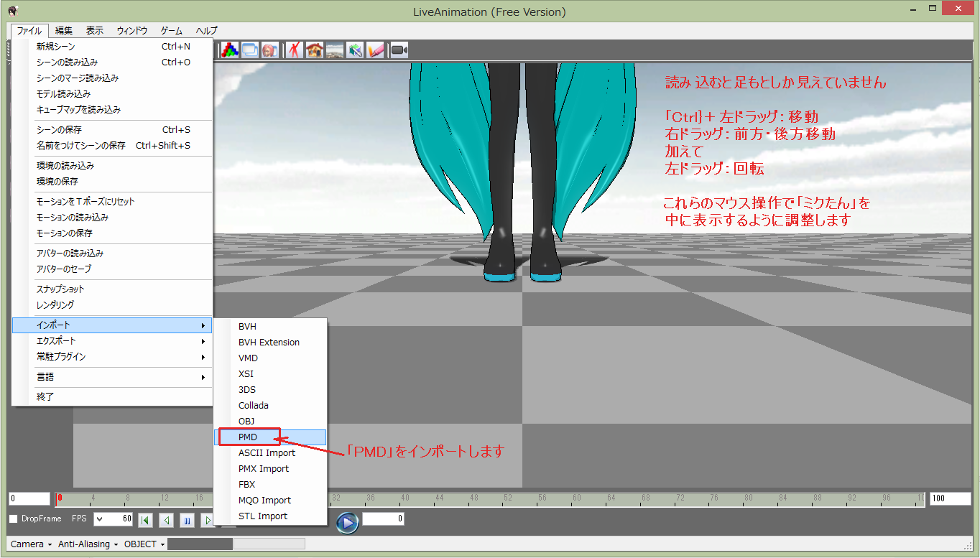Image resolution: width=980 pixels, height=558 pixels.
Task: Click the round blue play button
Action: pos(347,522)
